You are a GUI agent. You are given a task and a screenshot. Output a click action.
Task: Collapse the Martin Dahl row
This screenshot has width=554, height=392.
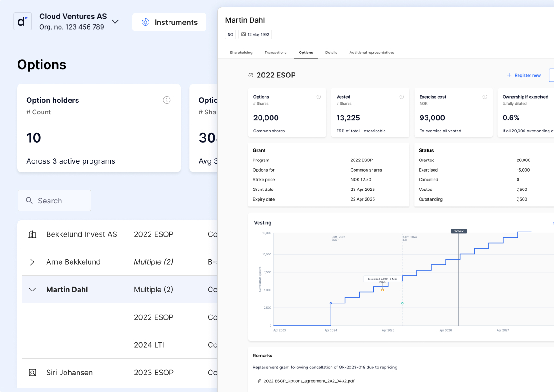coord(32,290)
